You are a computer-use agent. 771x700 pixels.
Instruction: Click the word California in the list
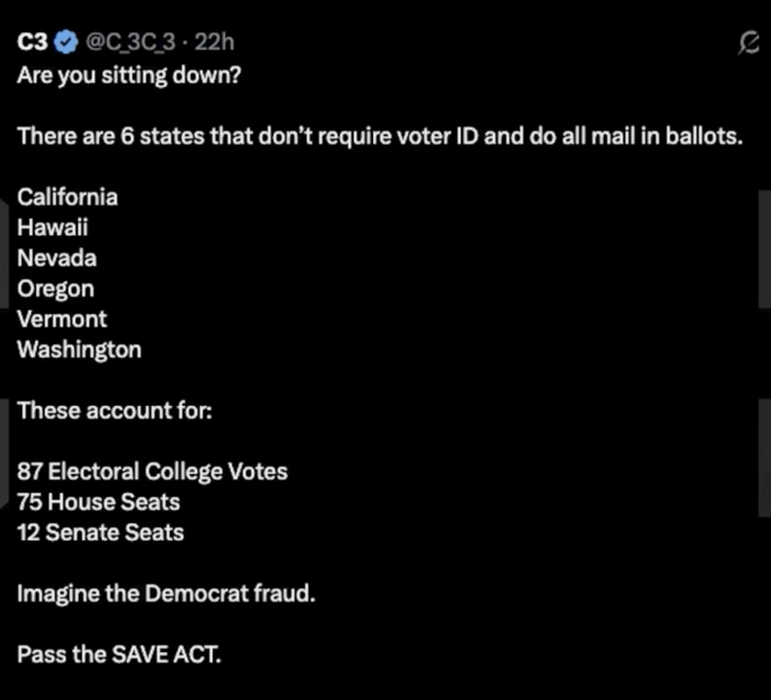pos(68,197)
